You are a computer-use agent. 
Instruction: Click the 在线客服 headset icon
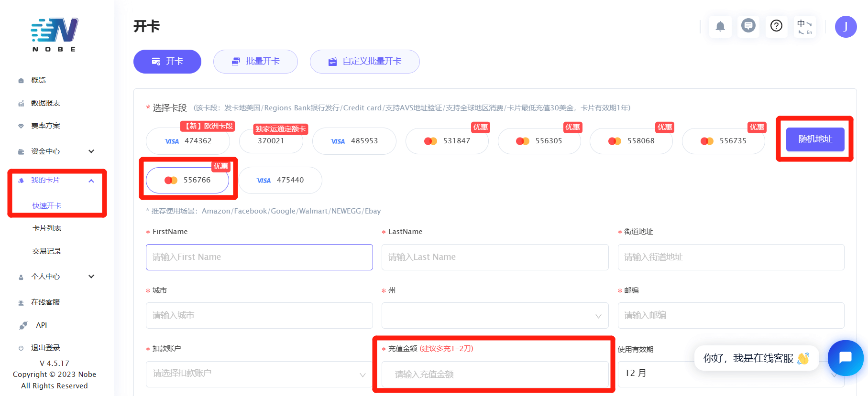pyautogui.click(x=21, y=303)
